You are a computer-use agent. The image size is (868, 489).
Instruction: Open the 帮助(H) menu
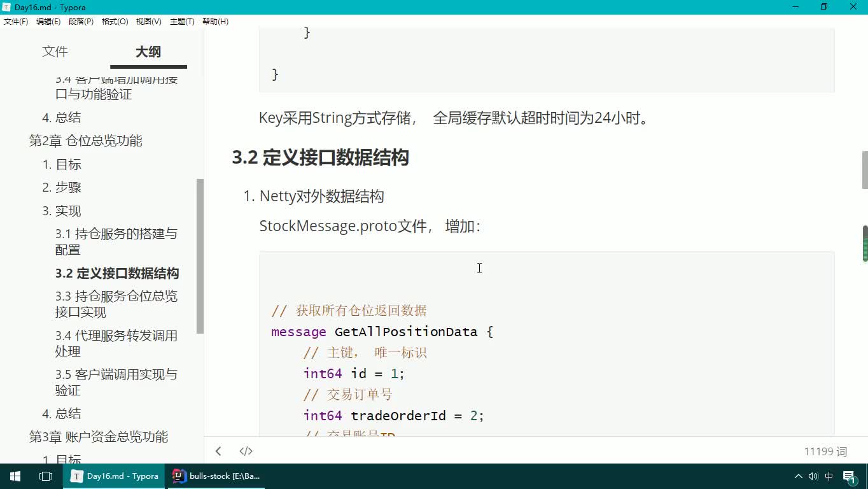215,22
